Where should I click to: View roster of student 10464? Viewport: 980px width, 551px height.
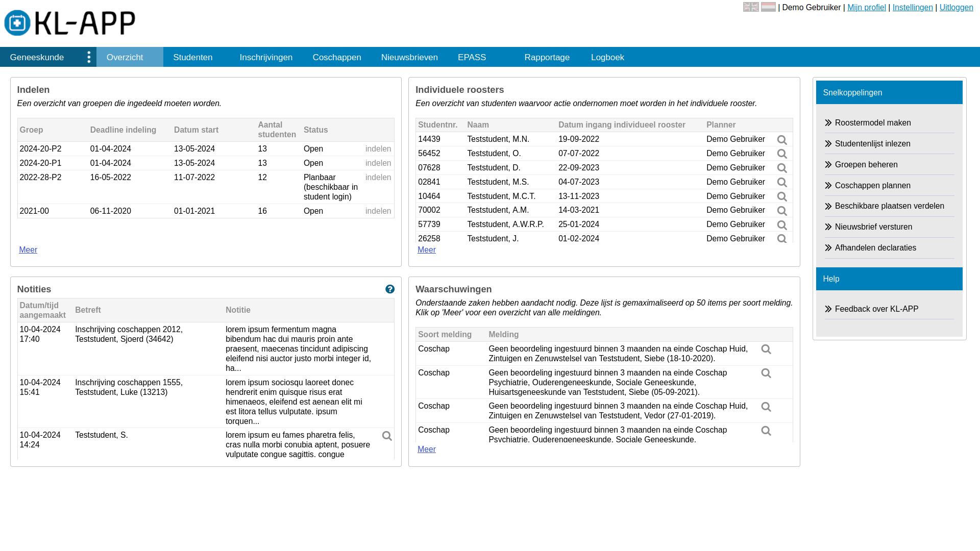[782, 196]
